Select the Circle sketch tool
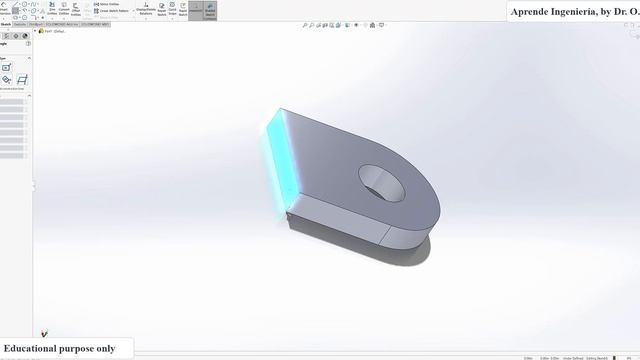The image size is (640, 360). [24, 4]
